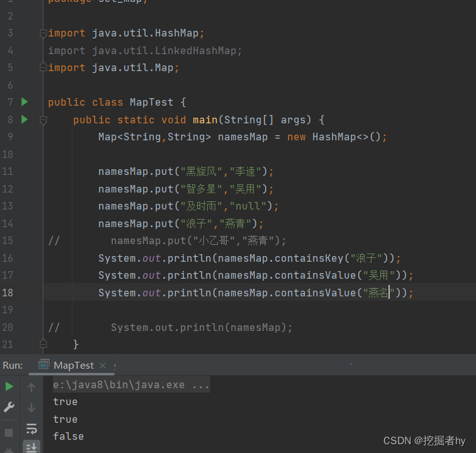Click the Run: panel label

pos(13,366)
